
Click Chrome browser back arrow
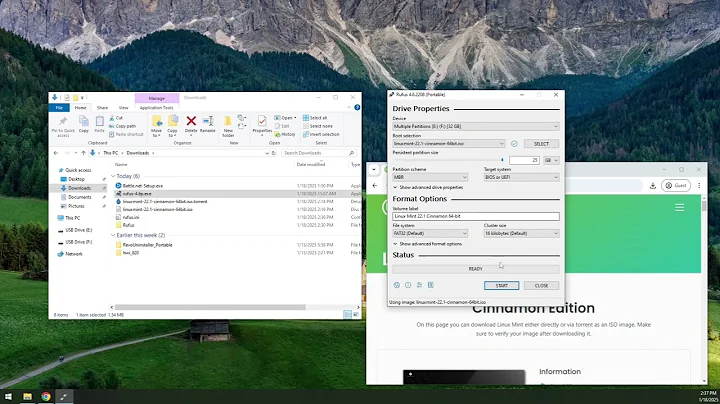click(375, 185)
